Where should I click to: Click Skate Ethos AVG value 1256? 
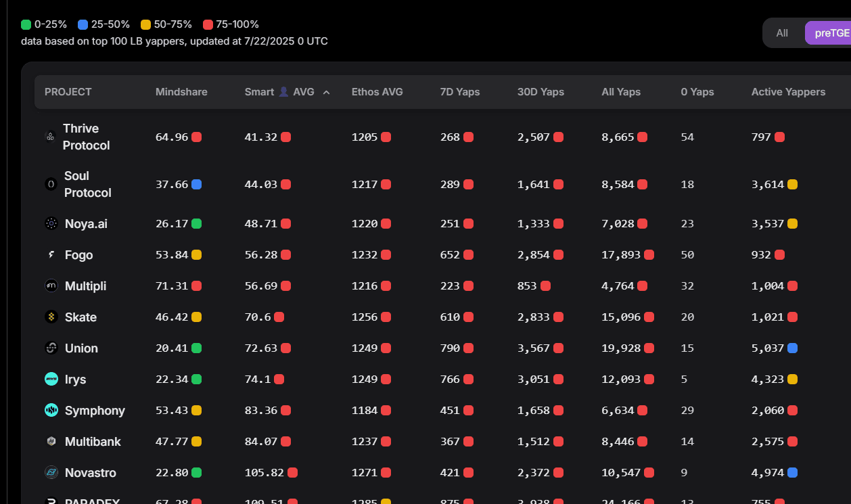[x=365, y=317]
